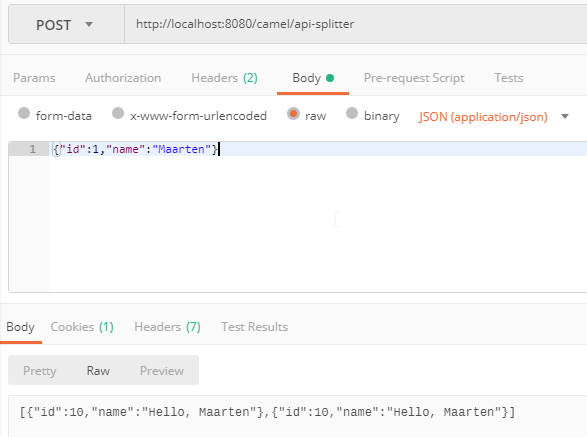Open the request Headers (2) tab
The width and height of the screenshot is (587, 437).
tap(224, 78)
